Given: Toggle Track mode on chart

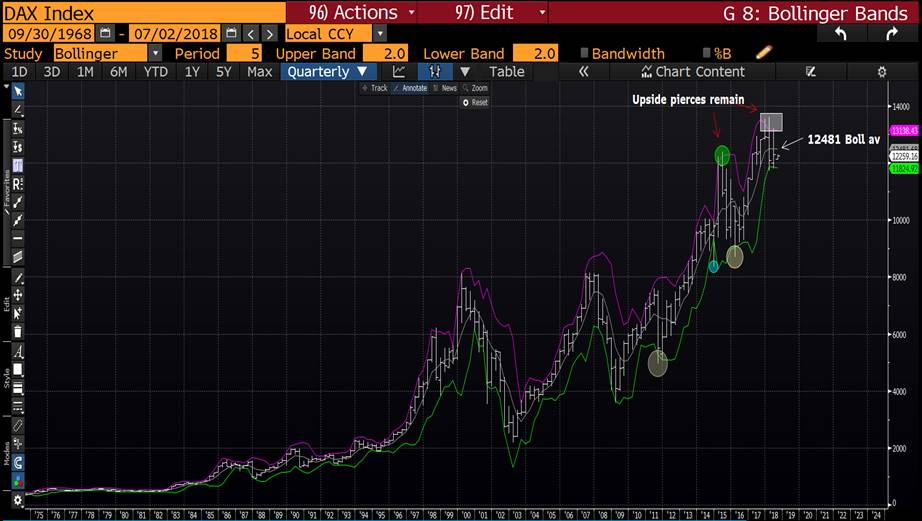Looking at the screenshot, I should point(375,88).
